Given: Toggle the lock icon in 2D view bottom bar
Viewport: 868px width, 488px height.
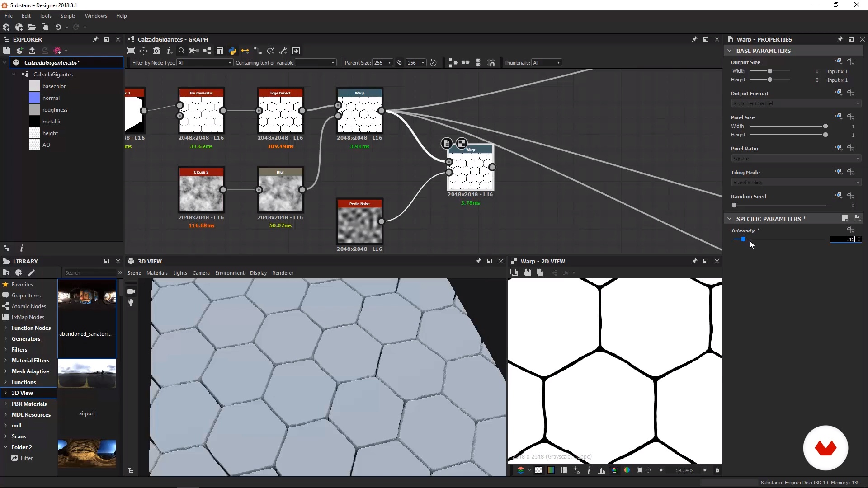Looking at the screenshot, I should click(x=717, y=470).
